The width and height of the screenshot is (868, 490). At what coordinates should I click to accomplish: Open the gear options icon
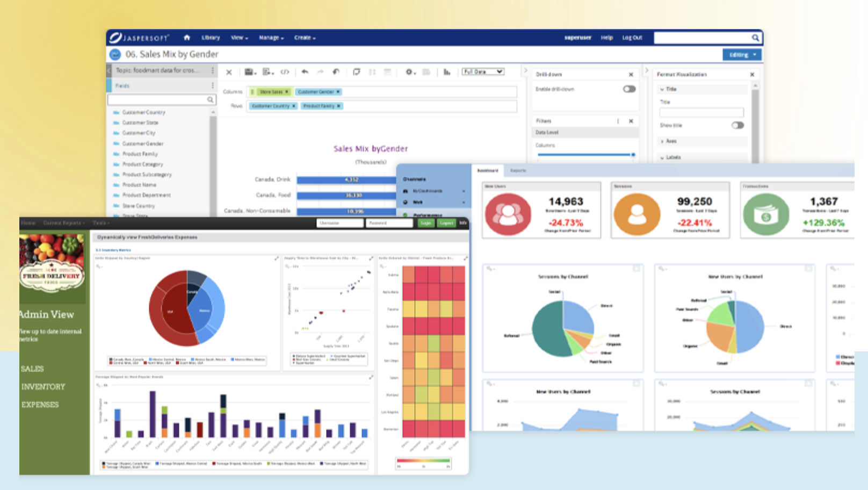click(x=410, y=72)
